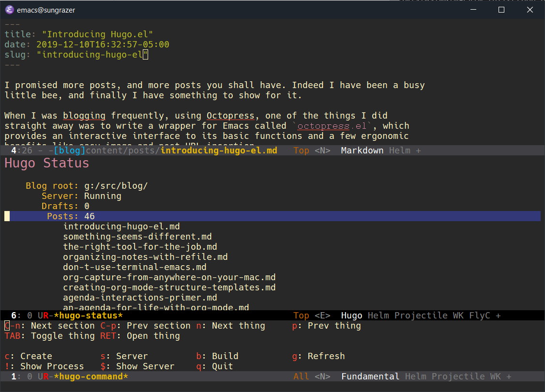Click Projectile in hugo-status mode line
Image resolution: width=545 pixels, height=392 pixels.
pyautogui.click(x=421, y=316)
